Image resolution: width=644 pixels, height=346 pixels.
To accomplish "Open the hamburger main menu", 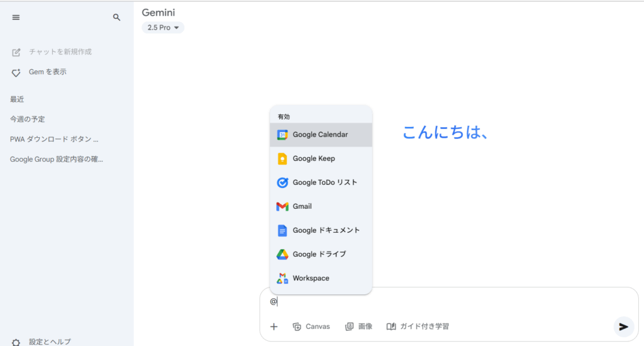I will [16, 17].
